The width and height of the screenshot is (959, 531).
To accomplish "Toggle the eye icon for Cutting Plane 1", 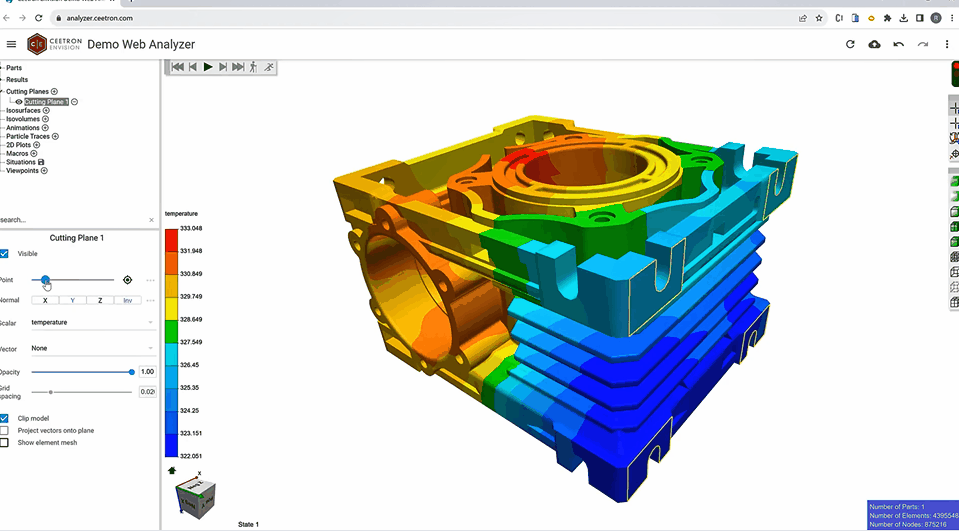I will pos(19,102).
